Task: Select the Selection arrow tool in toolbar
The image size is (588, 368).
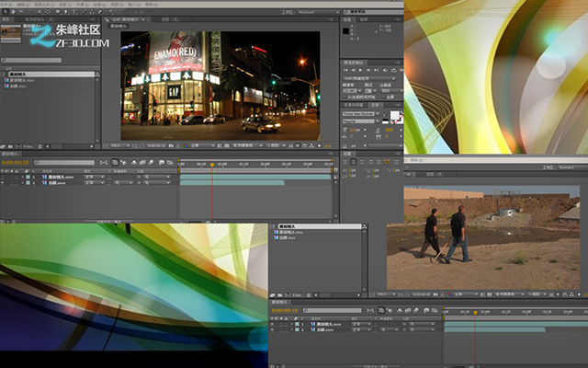Action: click(6, 12)
